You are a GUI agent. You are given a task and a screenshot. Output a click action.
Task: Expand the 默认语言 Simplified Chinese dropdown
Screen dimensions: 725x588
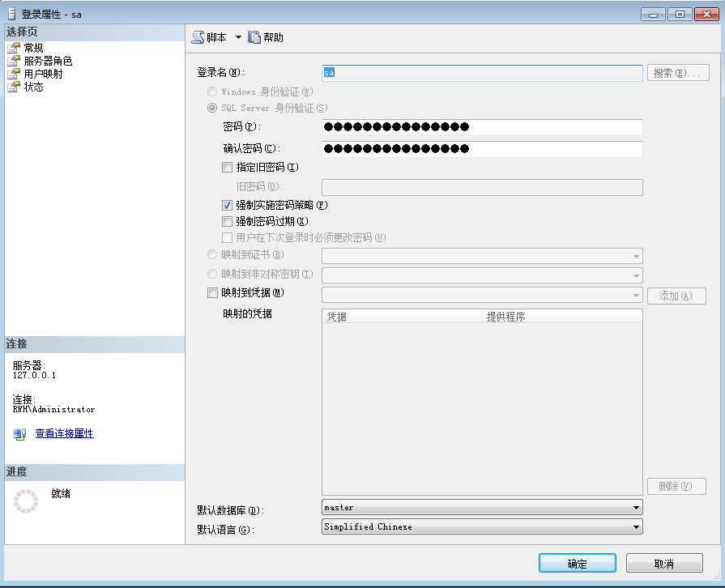click(482, 526)
